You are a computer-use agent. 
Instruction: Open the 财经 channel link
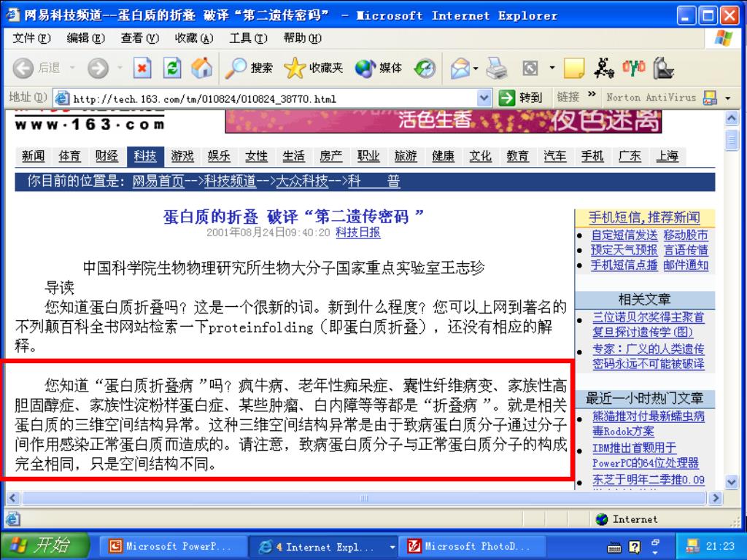(107, 156)
